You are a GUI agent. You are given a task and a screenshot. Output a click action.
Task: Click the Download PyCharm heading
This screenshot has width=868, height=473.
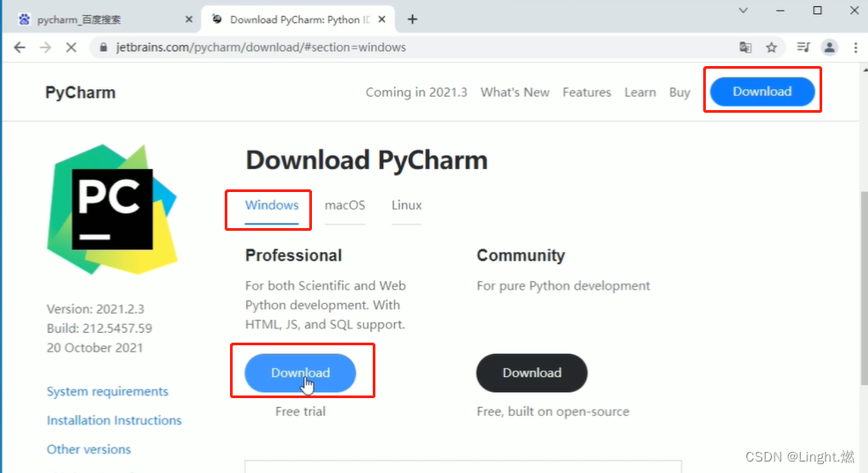click(x=367, y=160)
